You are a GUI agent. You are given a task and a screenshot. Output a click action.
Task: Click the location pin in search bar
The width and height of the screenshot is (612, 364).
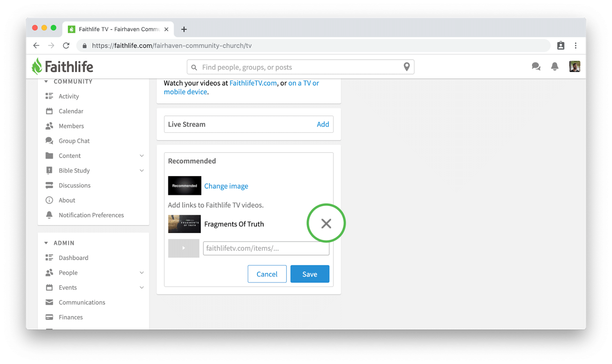[x=407, y=67]
